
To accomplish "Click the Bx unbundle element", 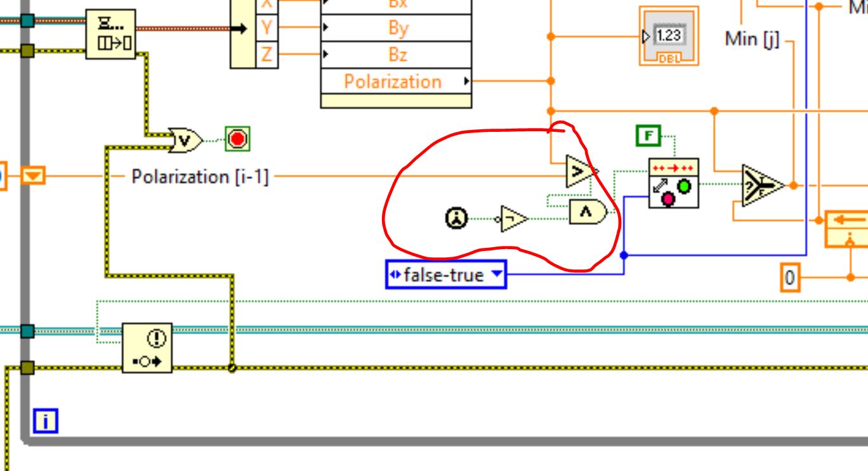I will [x=397, y=4].
